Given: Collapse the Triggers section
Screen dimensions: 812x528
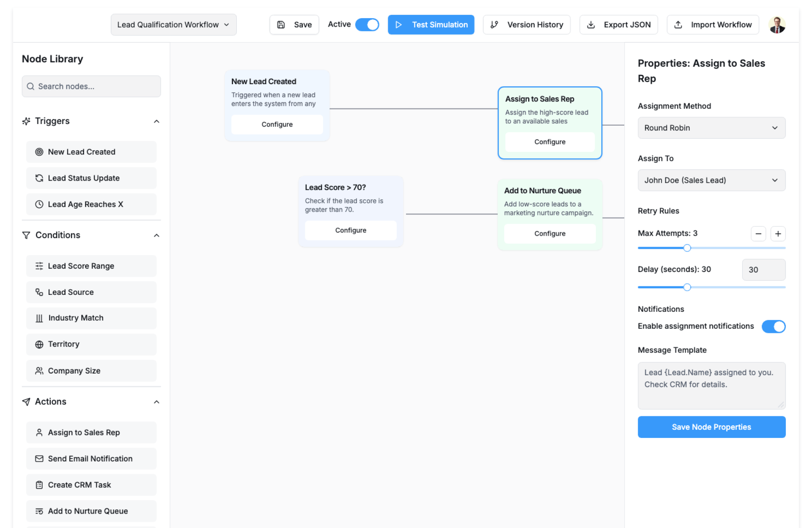Looking at the screenshot, I should 156,121.
